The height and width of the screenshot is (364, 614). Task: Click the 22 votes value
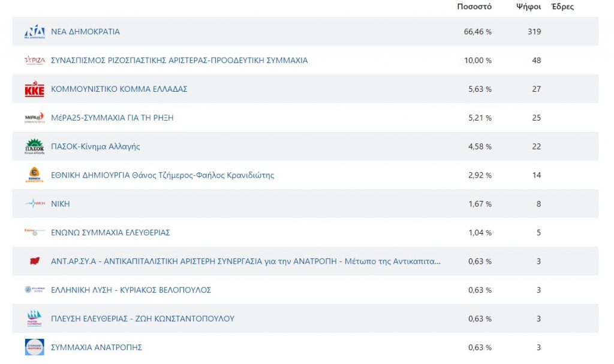pos(537,146)
